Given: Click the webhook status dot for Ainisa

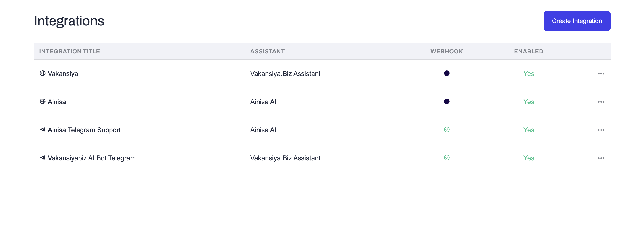Looking at the screenshot, I should (447, 102).
